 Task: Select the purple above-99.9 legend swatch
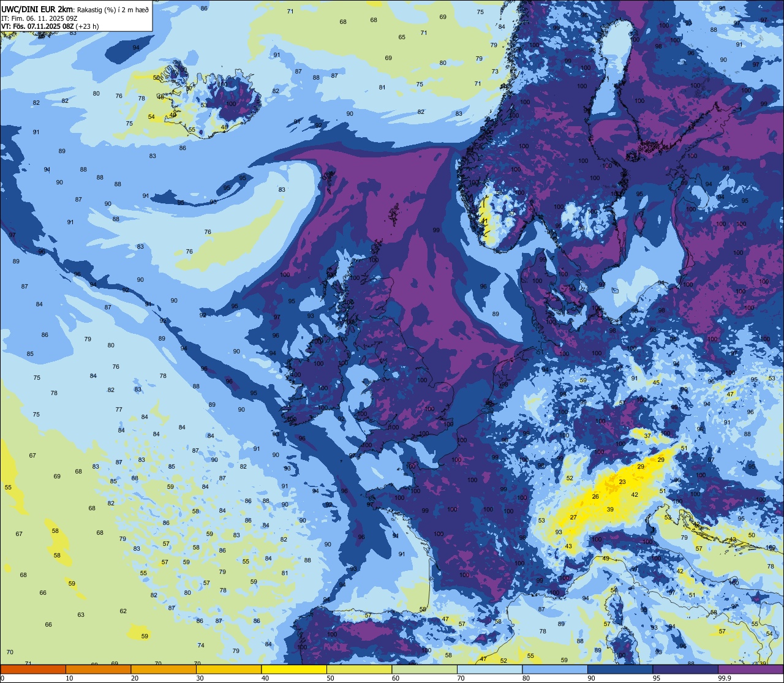pyautogui.click(x=750, y=670)
